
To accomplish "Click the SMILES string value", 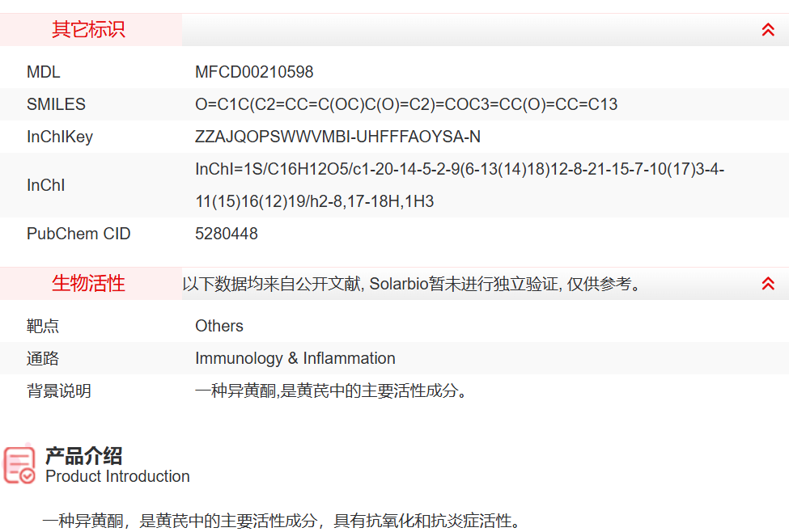I will (x=406, y=104).
